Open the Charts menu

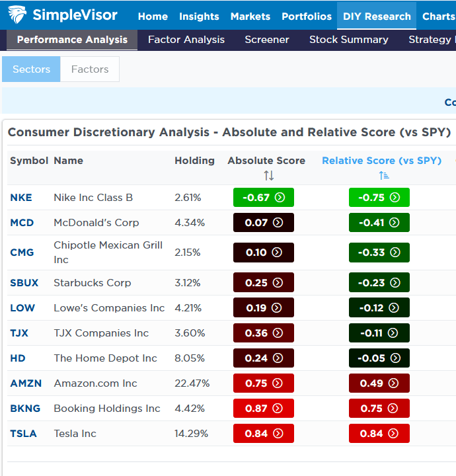(439, 17)
